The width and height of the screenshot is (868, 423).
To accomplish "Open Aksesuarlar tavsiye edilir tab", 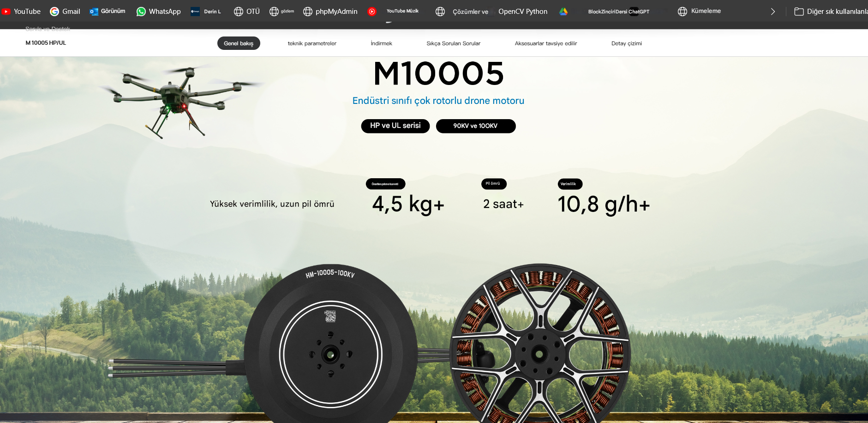I will (x=546, y=43).
